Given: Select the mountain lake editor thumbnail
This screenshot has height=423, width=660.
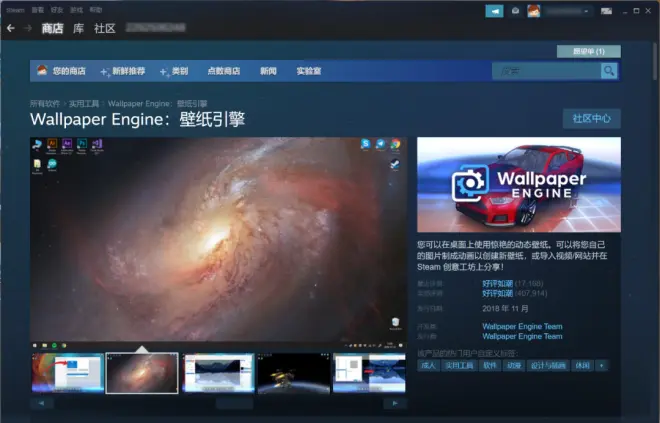Looking at the screenshot, I should tap(218, 373).
